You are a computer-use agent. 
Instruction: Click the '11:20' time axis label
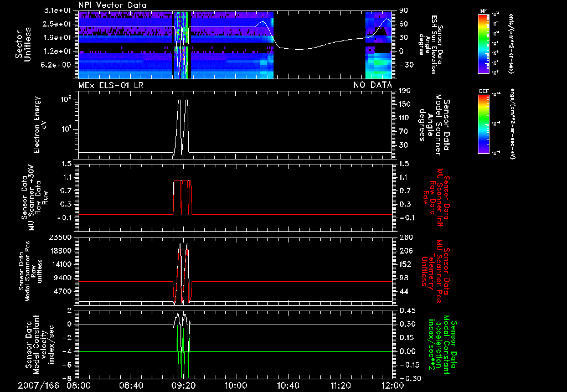pos(341,385)
